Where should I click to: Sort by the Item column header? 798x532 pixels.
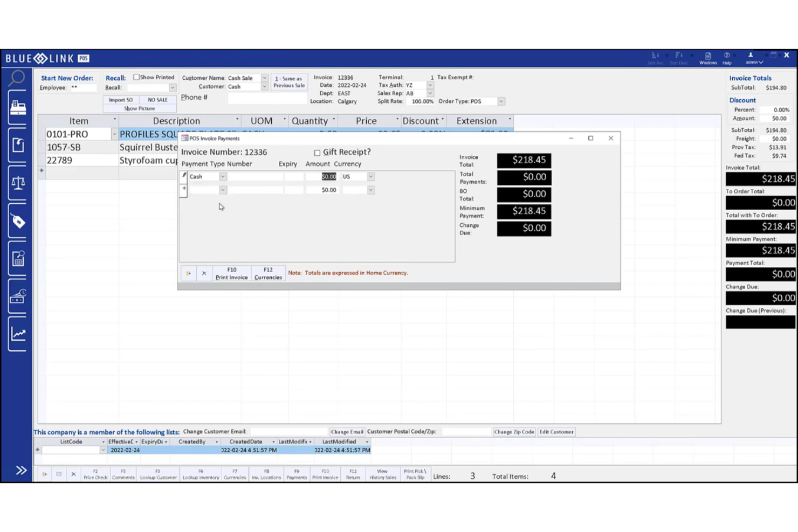coord(79,121)
